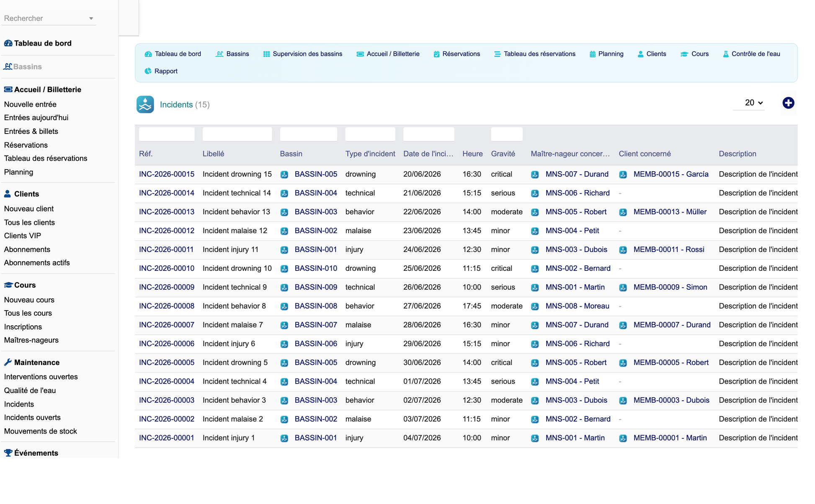Open Mouvements de stock in sidebar
This screenshot has height=504, width=815.
(x=41, y=431)
